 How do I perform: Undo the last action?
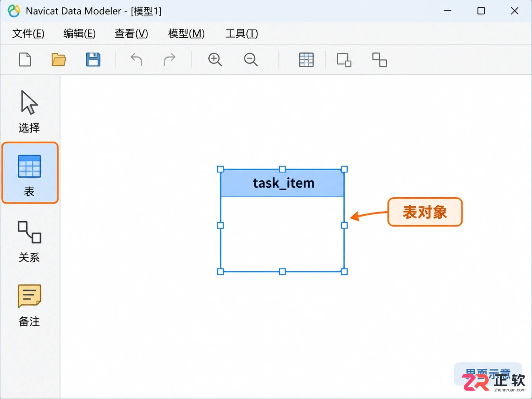tap(136, 59)
